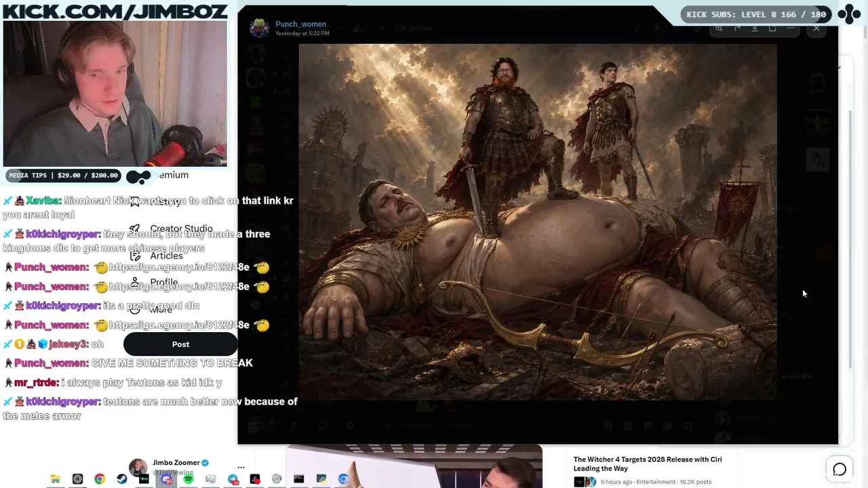
Task: Click the enlarged Roman soldiers painting
Action: 538,222
